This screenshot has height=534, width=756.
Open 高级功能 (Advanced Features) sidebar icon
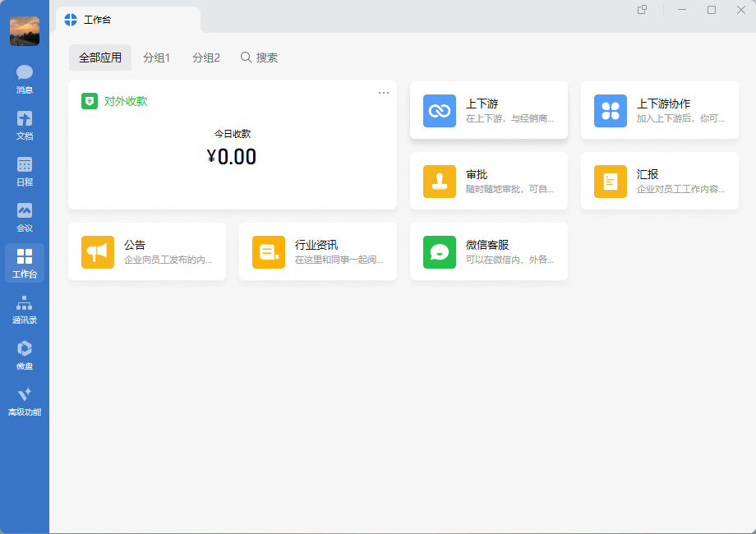pyautogui.click(x=25, y=401)
